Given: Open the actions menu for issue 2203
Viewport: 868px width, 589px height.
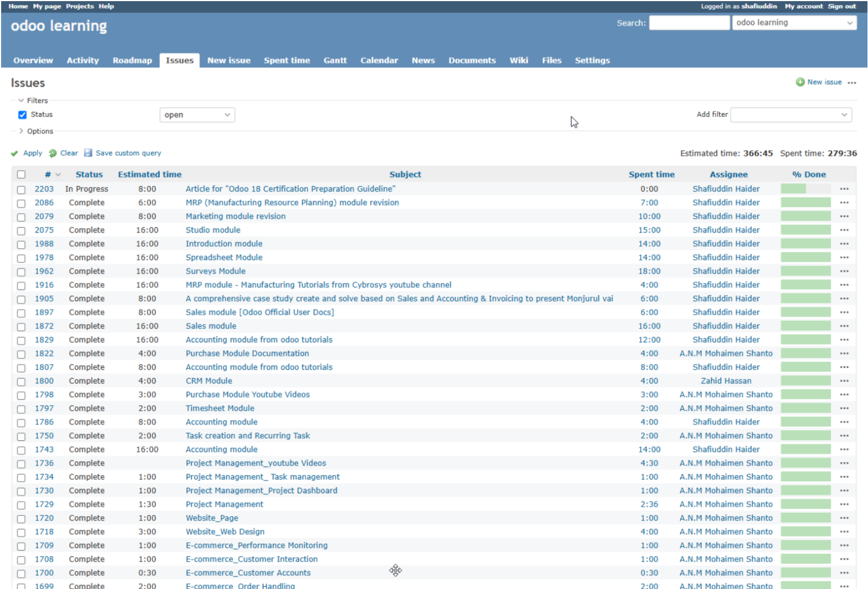Looking at the screenshot, I should tap(844, 189).
